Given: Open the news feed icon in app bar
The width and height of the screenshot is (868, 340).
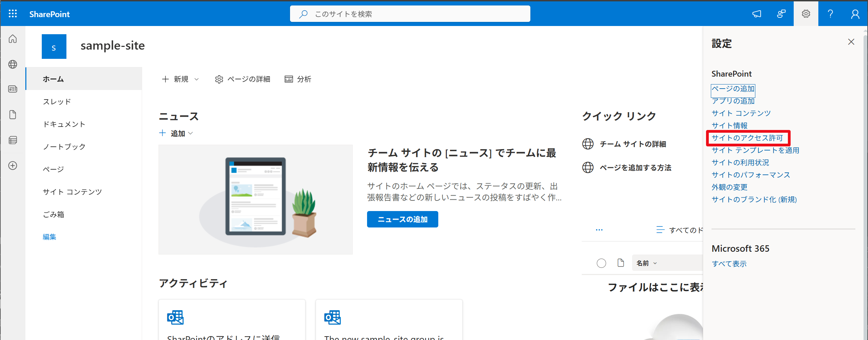Looking at the screenshot, I should [13, 89].
